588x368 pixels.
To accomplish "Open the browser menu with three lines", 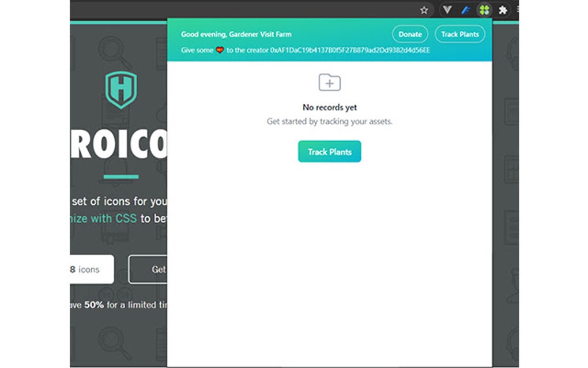I will pos(519,10).
